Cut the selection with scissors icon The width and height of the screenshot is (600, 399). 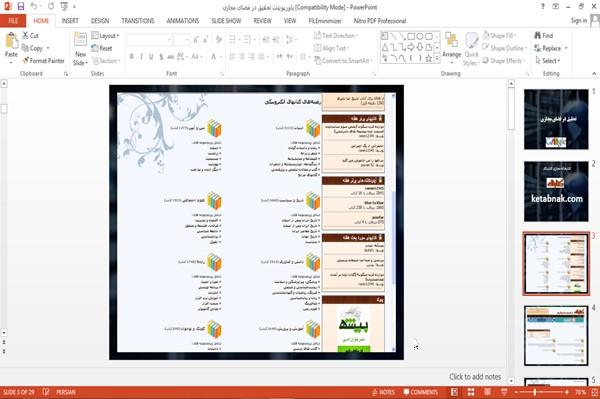click(26, 35)
